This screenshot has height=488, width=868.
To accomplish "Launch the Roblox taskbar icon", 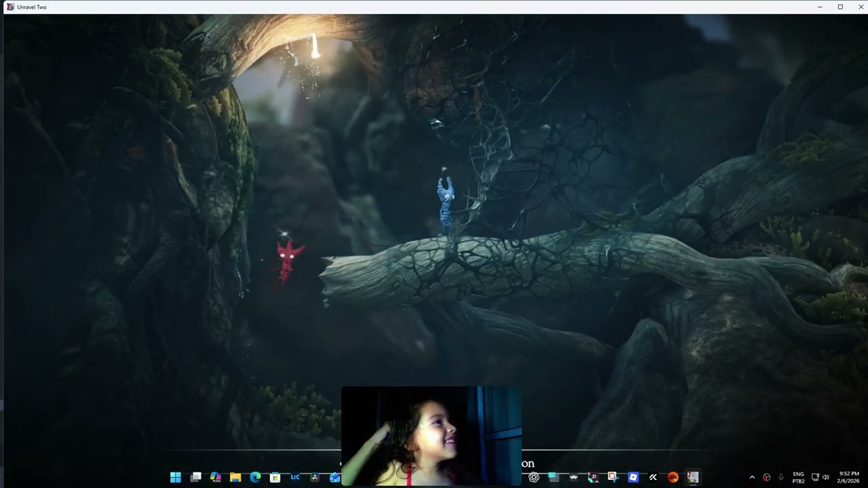I will (x=633, y=477).
